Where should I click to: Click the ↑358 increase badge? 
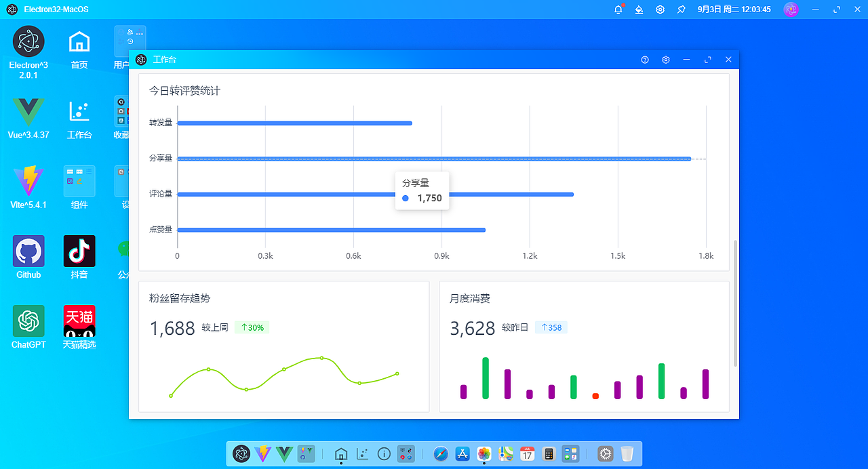[551, 328]
